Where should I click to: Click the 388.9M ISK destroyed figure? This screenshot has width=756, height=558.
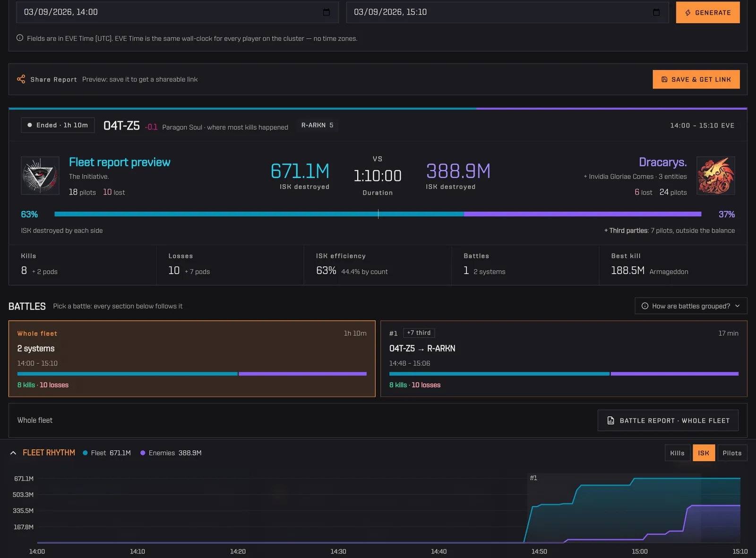click(x=458, y=171)
